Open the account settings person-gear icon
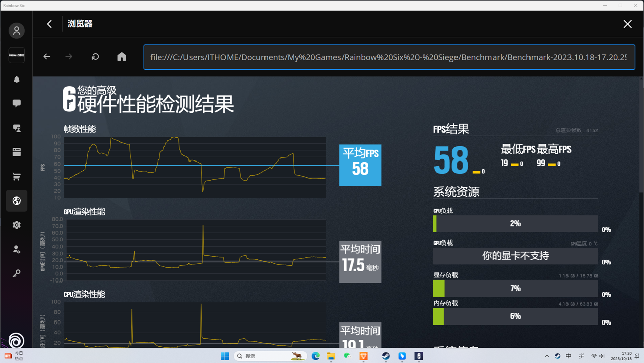Screen dimensions: 644x363 coord(17,249)
